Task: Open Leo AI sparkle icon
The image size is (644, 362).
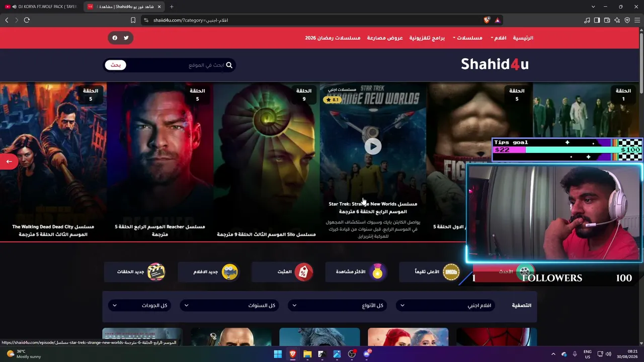Action: tap(617, 20)
